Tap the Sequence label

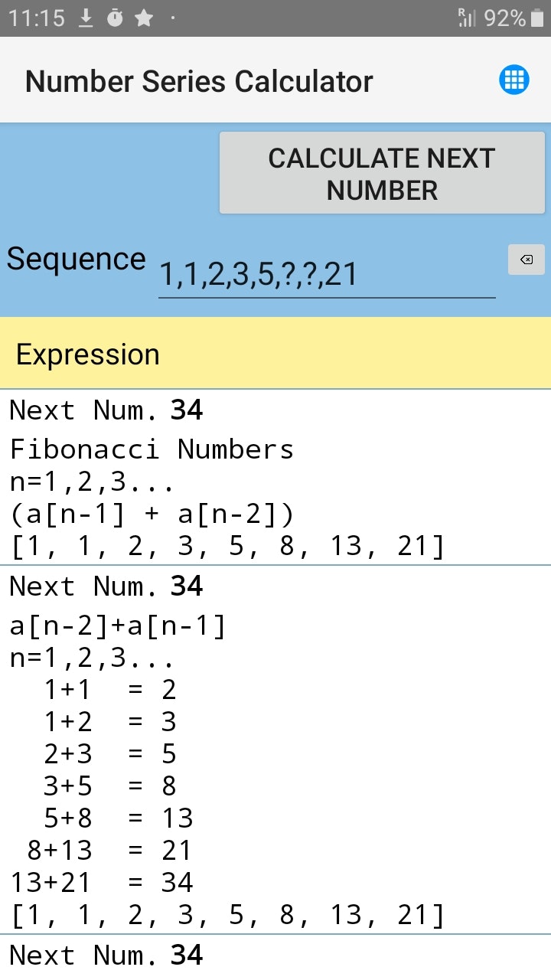(x=76, y=260)
